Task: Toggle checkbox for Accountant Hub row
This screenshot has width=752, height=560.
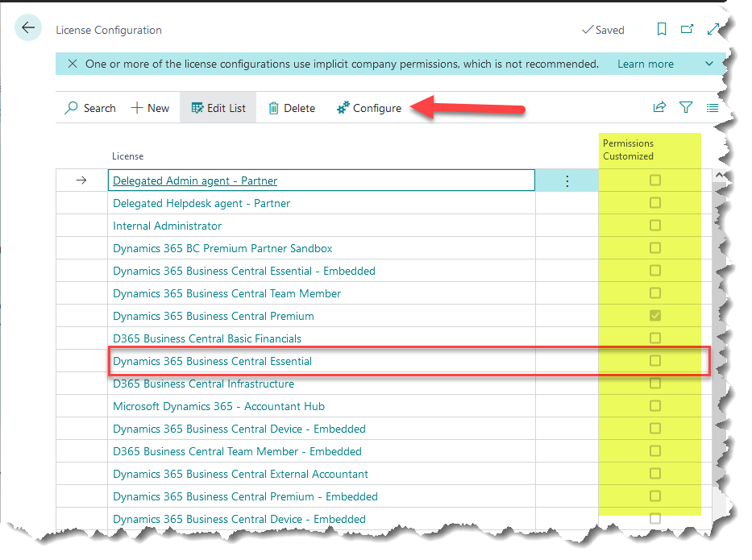Action: [x=654, y=405]
